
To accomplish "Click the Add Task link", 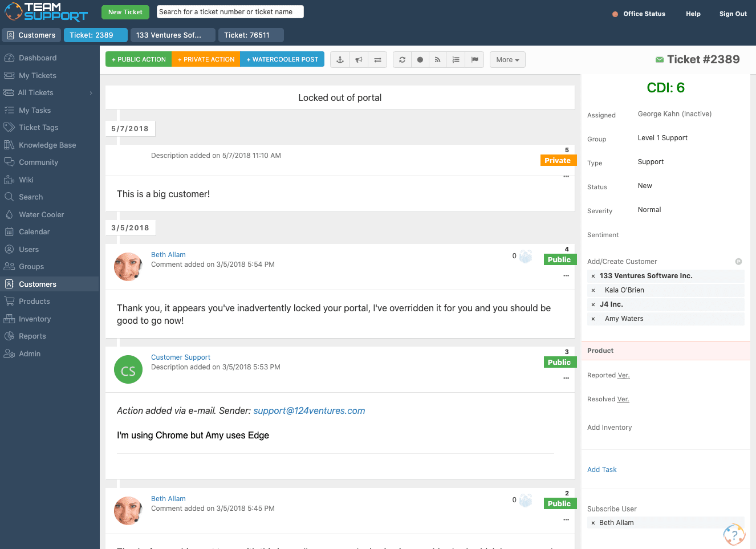I will click(x=602, y=470).
